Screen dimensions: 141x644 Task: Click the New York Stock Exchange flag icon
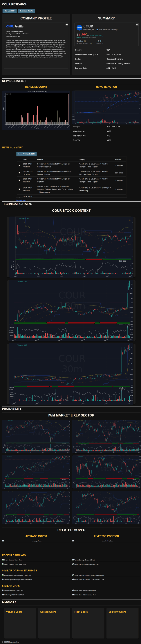(x=97, y=30)
